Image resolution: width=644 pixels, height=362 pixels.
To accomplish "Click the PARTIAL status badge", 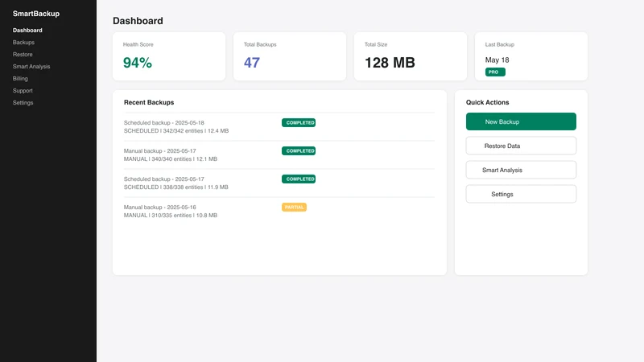I will (x=294, y=208).
